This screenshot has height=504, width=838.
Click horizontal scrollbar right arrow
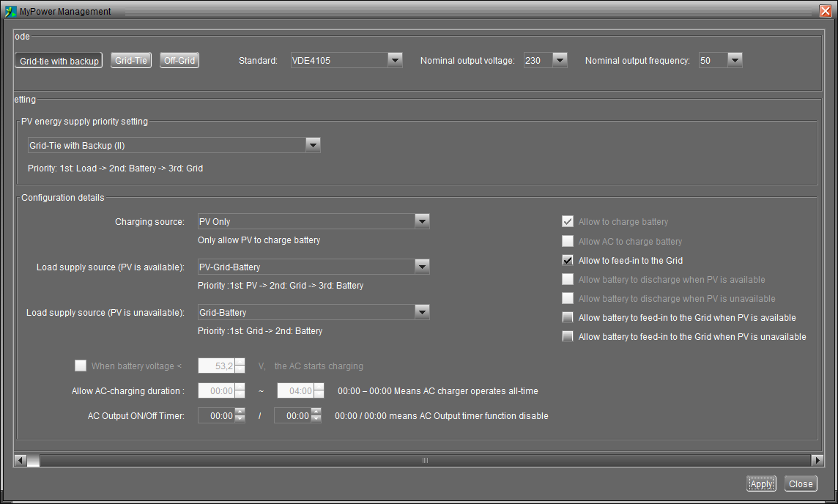pyautogui.click(x=817, y=460)
